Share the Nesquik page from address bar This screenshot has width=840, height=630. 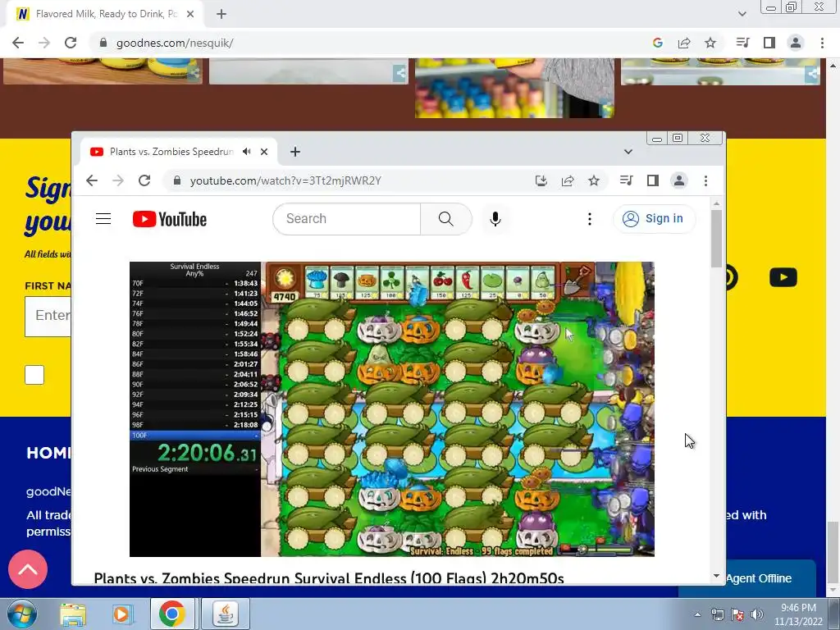[x=684, y=43]
